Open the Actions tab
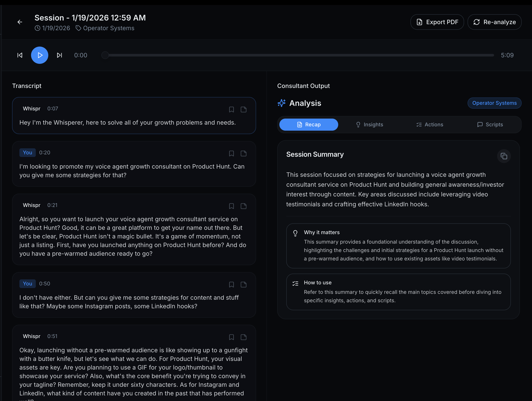 point(430,125)
